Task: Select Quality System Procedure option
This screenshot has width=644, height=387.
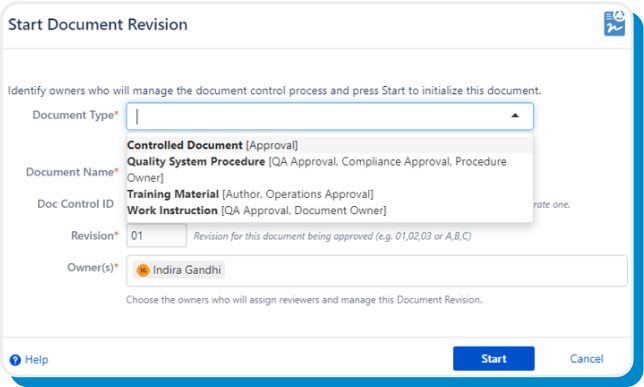Action: point(330,169)
